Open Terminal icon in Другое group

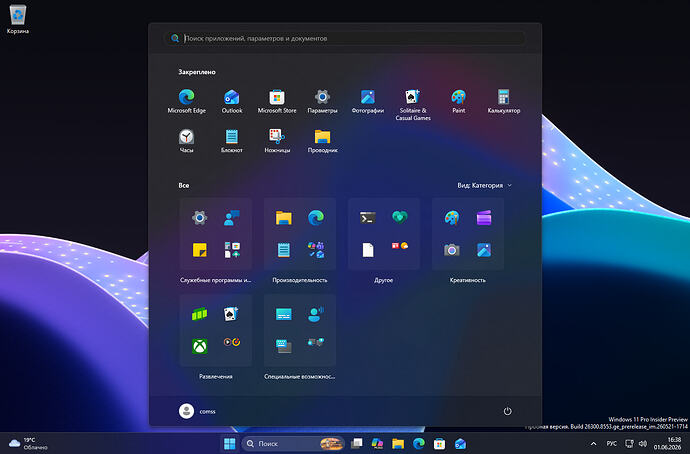pos(368,217)
